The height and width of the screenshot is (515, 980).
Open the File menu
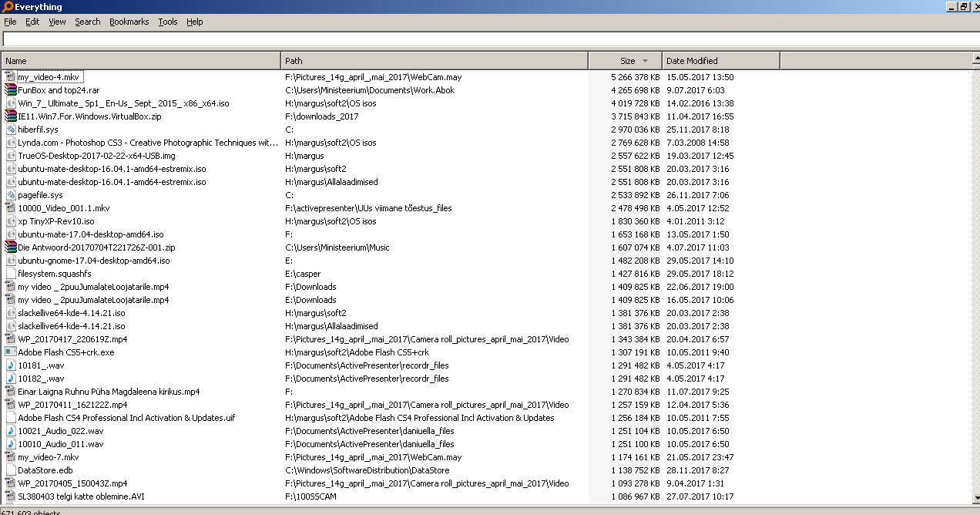(10, 22)
